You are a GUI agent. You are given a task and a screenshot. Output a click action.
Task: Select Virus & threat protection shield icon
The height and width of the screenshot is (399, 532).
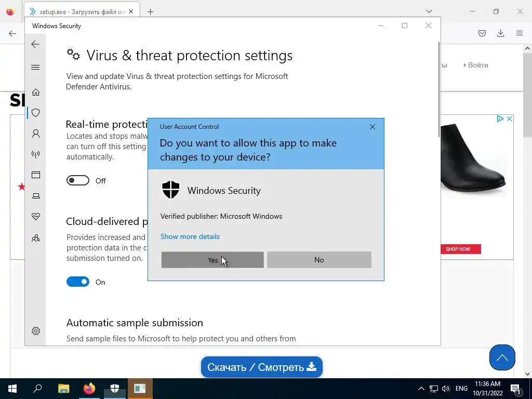[36, 113]
